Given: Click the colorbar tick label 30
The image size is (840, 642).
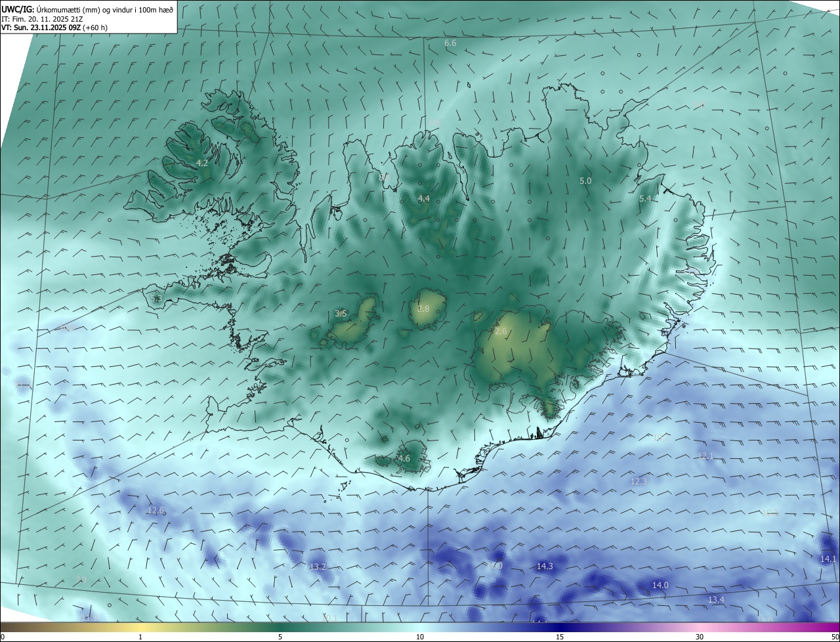Looking at the screenshot, I should tap(700, 637).
